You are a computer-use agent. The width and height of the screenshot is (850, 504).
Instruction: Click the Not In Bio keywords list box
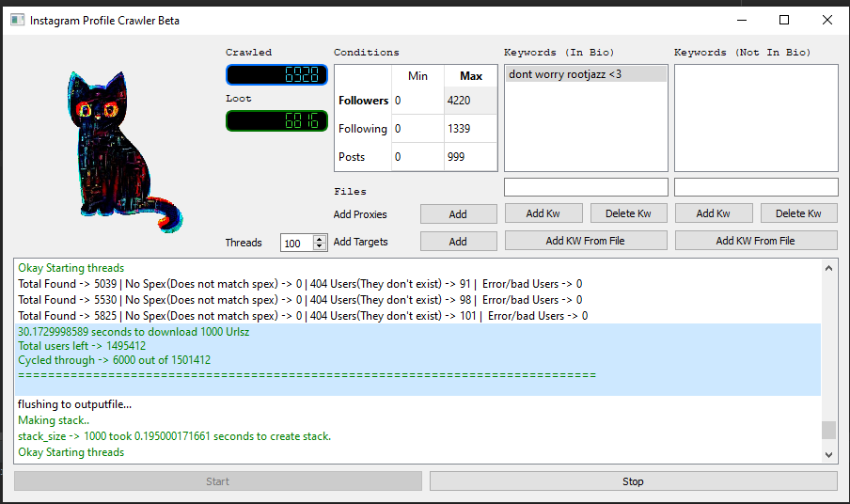click(x=756, y=118)
